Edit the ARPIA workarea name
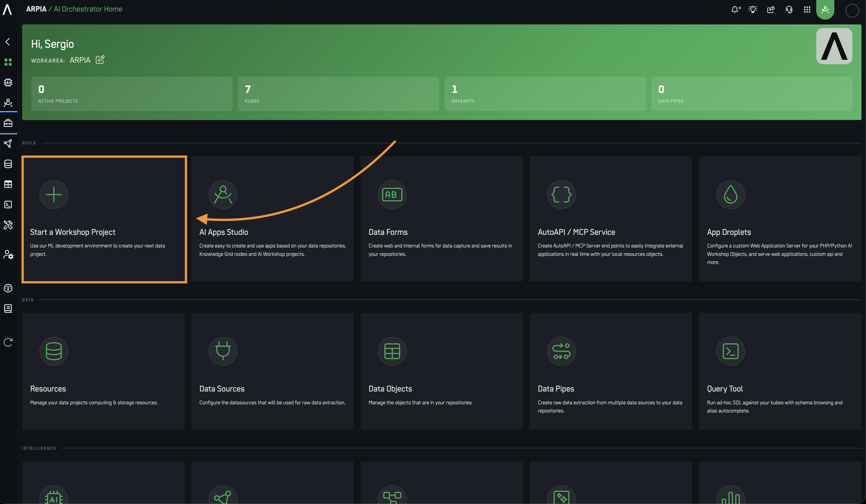This screenshot has height=504, width=866. coord(100,60)
